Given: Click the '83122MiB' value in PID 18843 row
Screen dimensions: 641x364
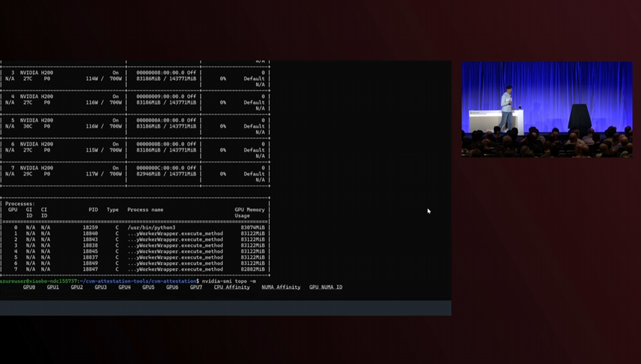Looking at the screenshot, I should [253, 240].
